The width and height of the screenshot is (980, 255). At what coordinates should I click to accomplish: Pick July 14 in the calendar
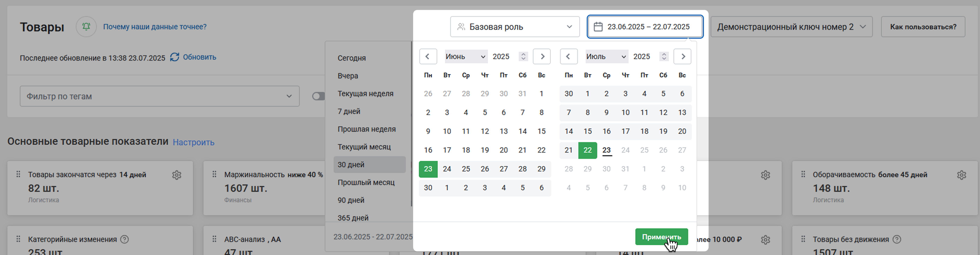click(x=569, y=131)
